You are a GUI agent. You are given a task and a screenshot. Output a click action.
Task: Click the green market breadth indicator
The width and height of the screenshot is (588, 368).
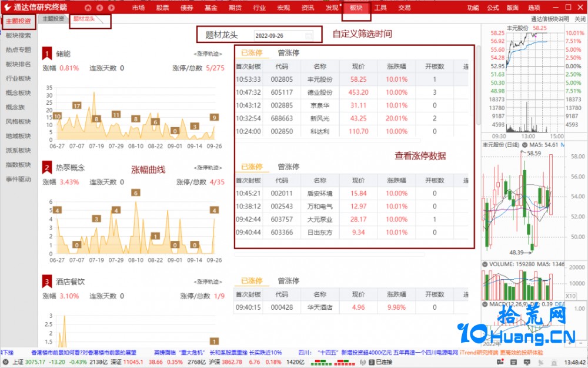(322, 362)
